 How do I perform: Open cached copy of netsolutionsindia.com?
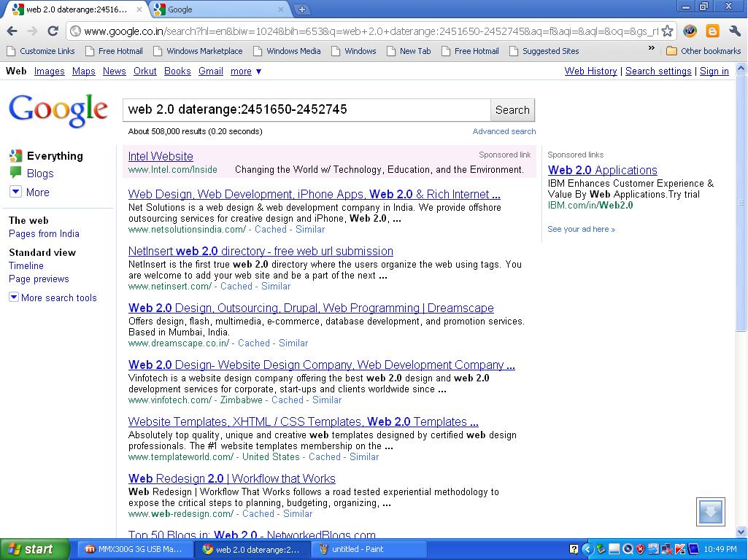271,229
